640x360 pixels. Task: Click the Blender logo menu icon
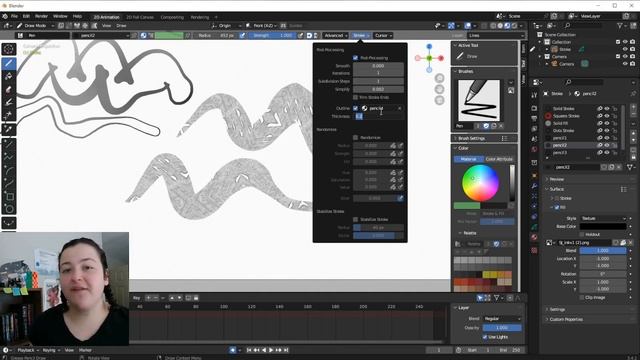(x=5, y=16)
